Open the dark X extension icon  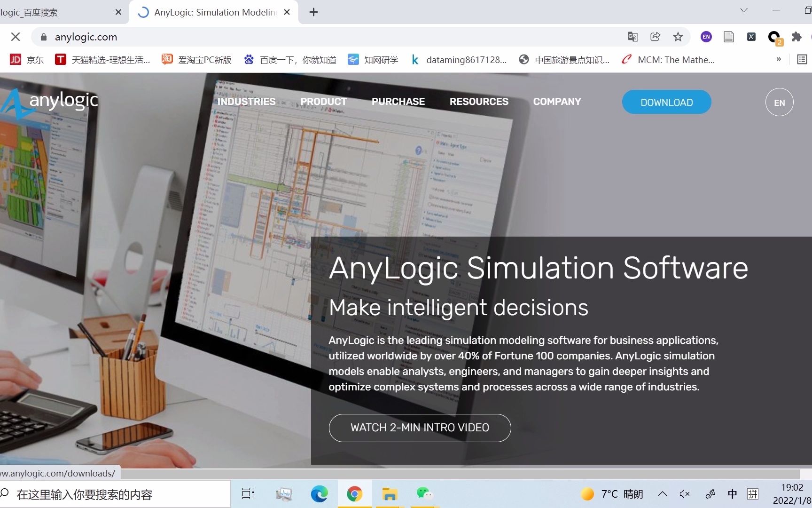tap(751, 37)
